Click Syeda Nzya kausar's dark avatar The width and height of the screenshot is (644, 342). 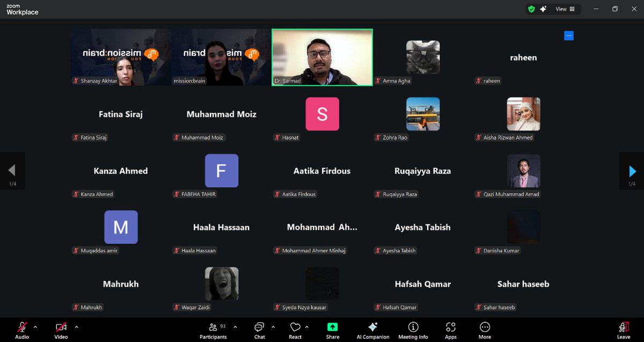(x=322, y=284)
